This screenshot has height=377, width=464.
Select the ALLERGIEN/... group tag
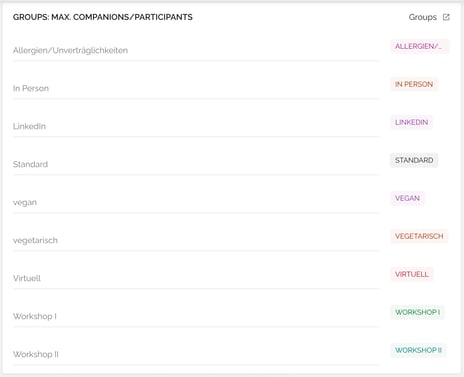(x=420, y=46)
